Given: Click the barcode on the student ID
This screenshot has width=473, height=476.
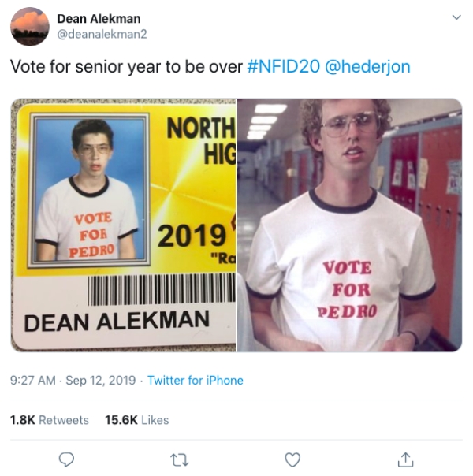Looking at the screenshot, I should pyautogui.click(x=162, y=288).
